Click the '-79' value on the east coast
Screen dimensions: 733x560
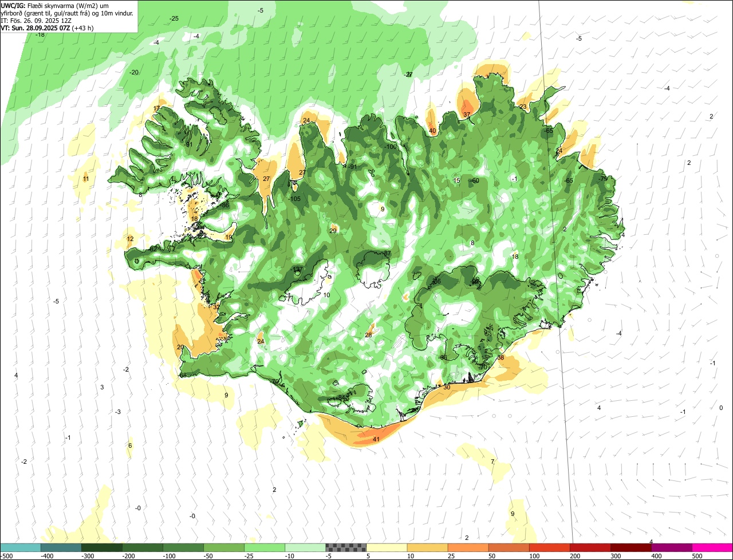coord(602,179)
